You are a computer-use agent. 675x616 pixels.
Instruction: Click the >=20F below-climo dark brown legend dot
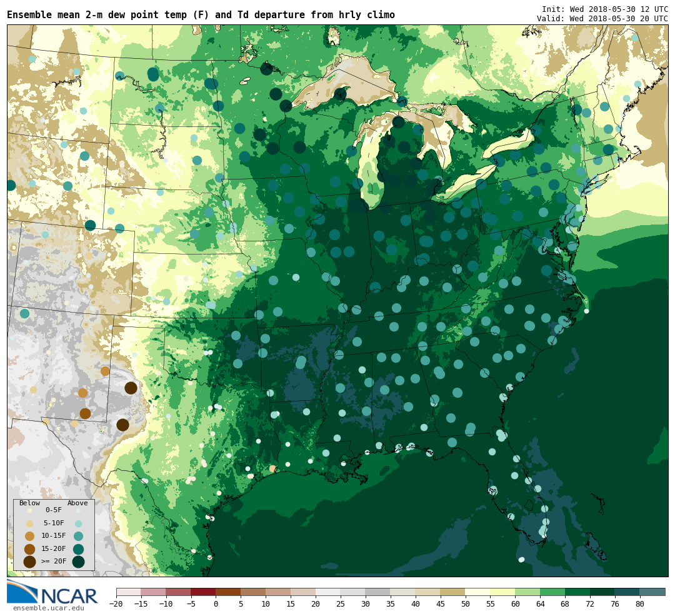(30, 562)
